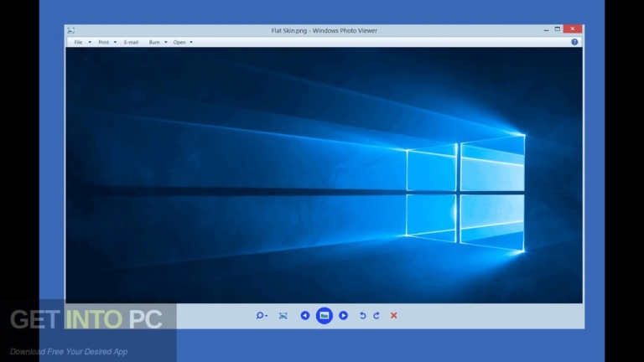644x362 pixels.
Task: Open the Photo Viewer help icon
Action: coord(574,42)
